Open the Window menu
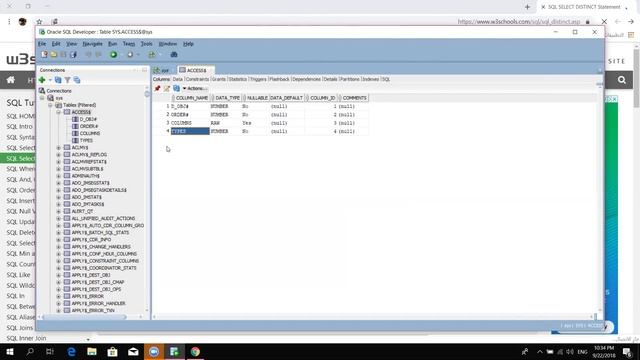 [168, 44]
